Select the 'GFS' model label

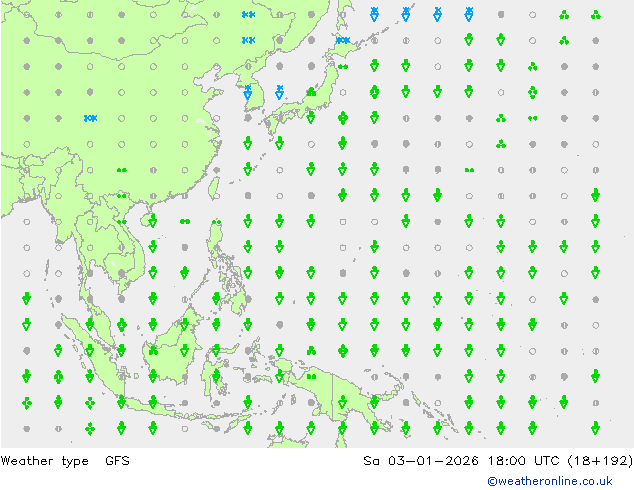[117, 460]
